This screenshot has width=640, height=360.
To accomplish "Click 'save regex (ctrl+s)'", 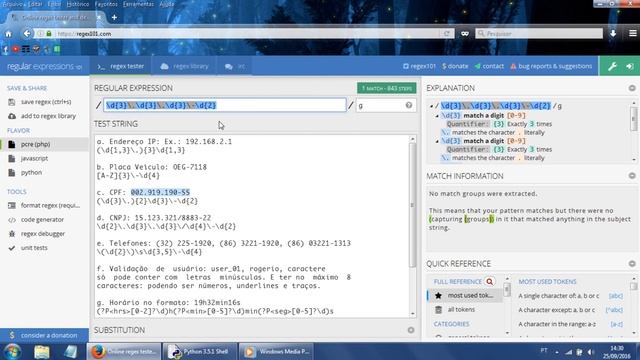I will coord(46,102).
